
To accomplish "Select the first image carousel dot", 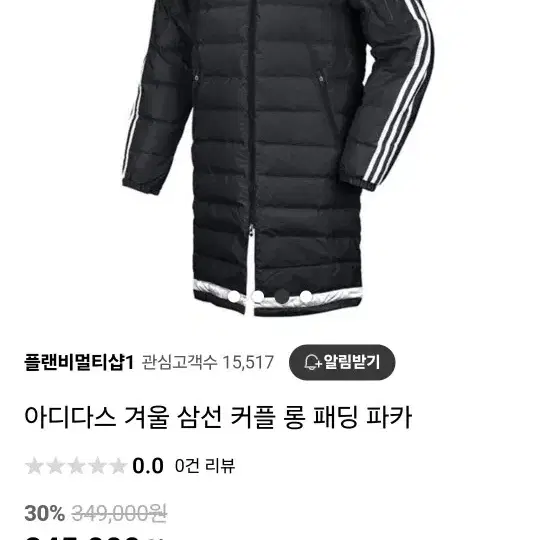I will pos(234,296).
